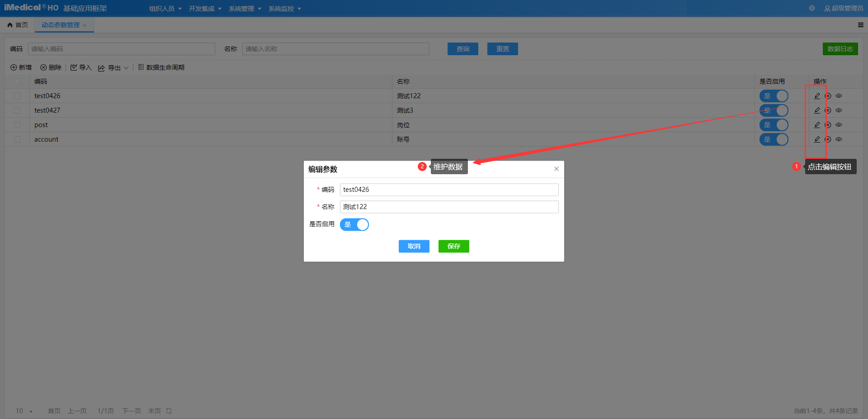Image resolution: width=868 pixels, height=419 pixels.
Task: Focus the 编码 search input field
Action: tap(122, 49)
